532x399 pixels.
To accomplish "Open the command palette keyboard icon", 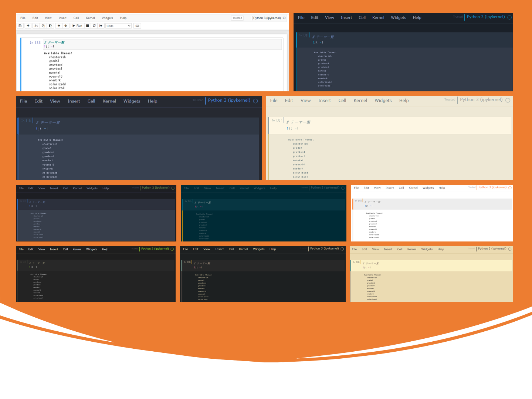I will click(x=138, y=26).
